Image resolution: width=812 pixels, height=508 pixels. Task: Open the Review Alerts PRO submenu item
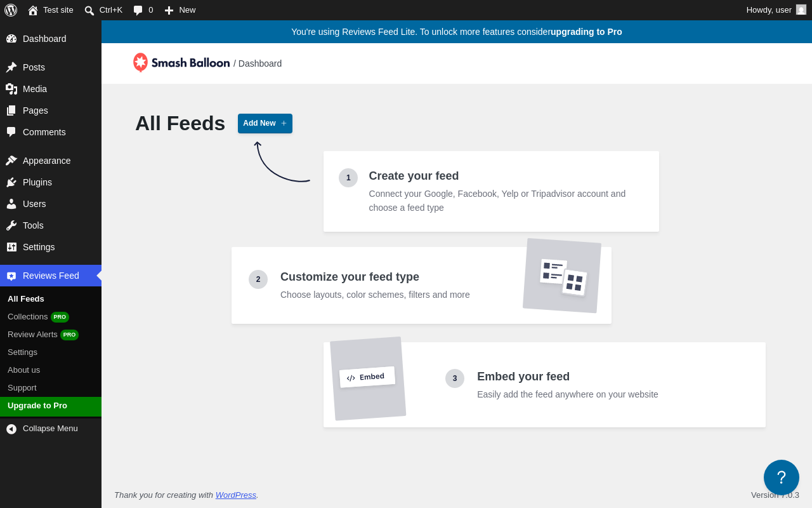tap(51, 334)
